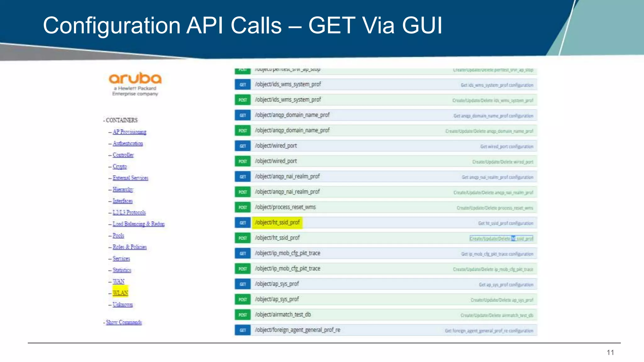Open Services container link
The width and height of the screenshot is (644, 362).
[x=121, y=259]
